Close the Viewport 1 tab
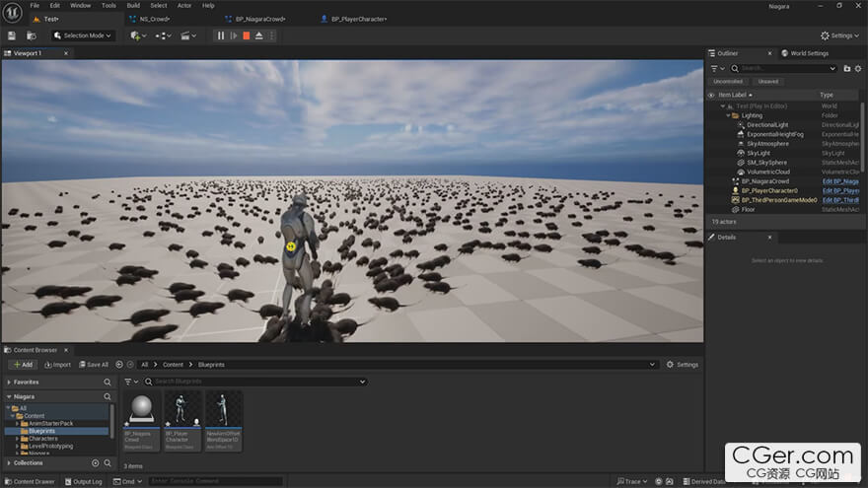The image size is (868, 488). 66,53
